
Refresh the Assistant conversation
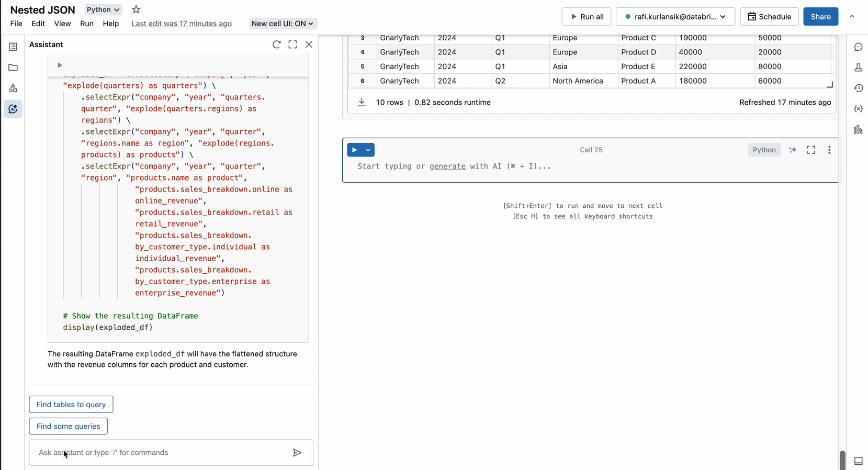point(276,44)
